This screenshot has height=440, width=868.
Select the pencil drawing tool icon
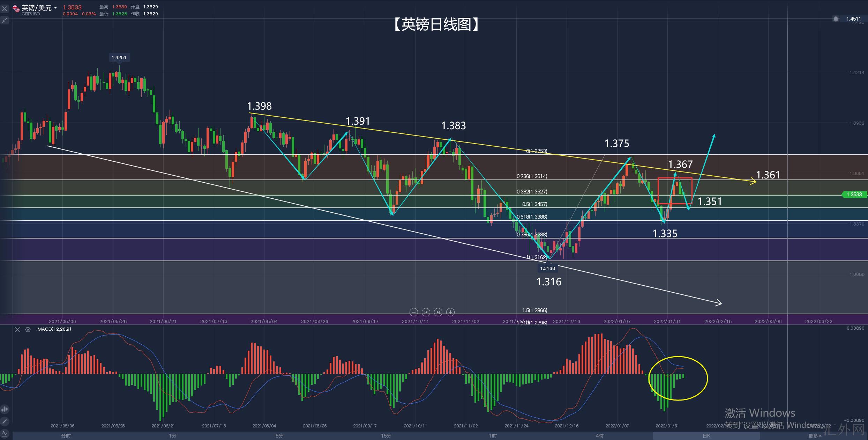point(5,421)
